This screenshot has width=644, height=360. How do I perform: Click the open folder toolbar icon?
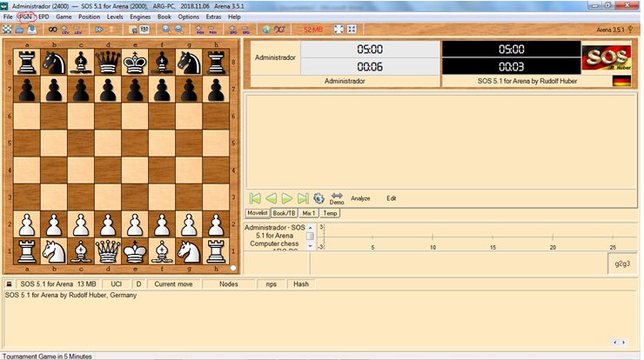click(x=19, y=30)
